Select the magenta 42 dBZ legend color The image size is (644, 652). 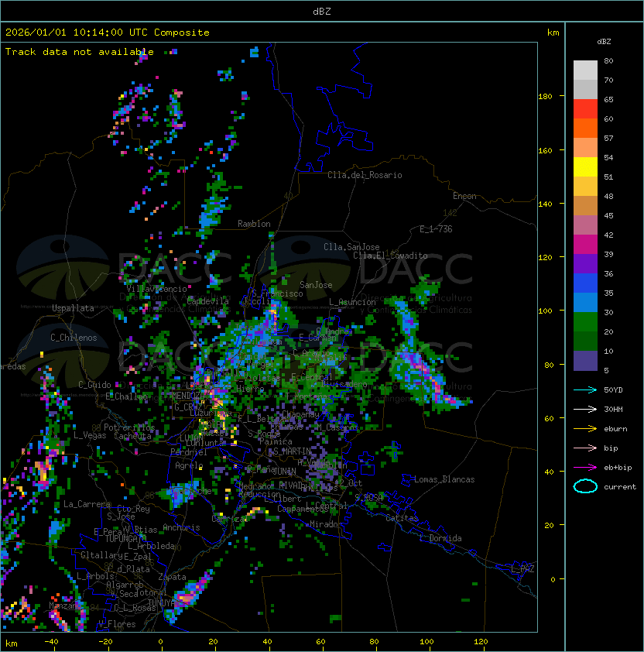click(585, 245)
